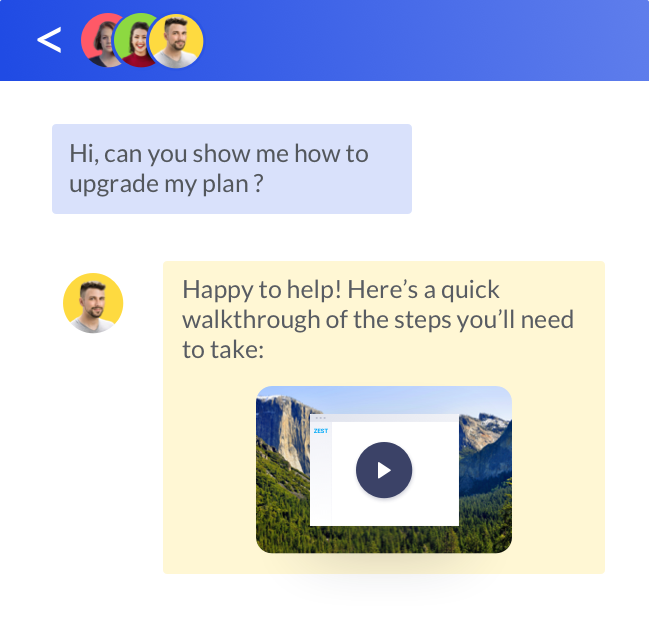
Task: Select message "Hi, can you show me how to"
Action: pos(219,154)
